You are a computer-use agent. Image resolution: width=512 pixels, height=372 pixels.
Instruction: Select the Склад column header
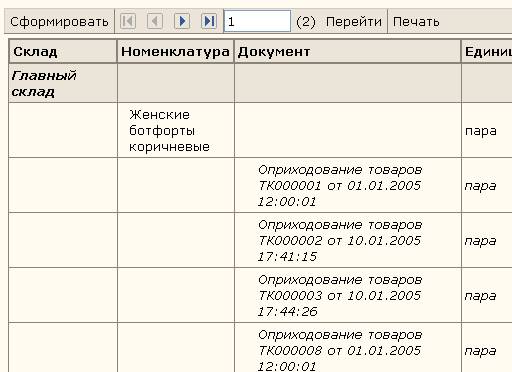(63, 51)
